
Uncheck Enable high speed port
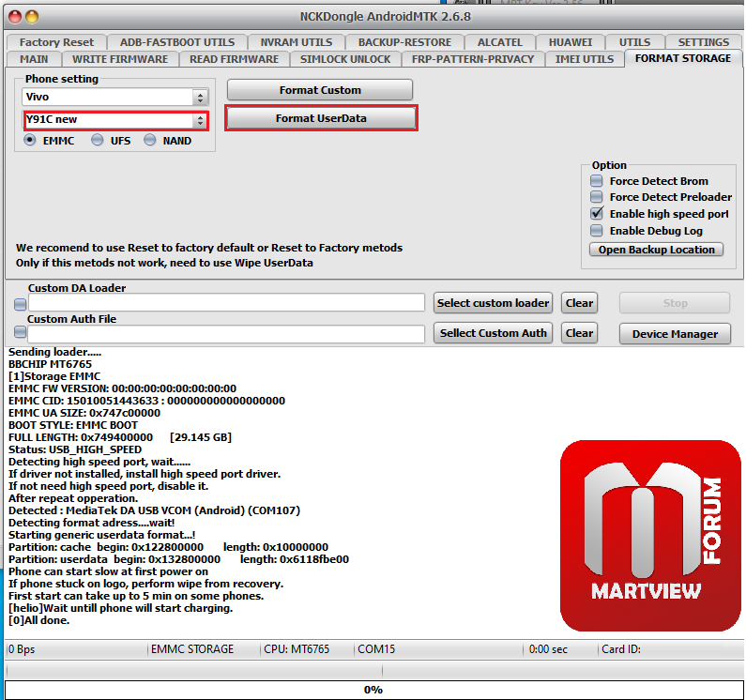point(596,214)
